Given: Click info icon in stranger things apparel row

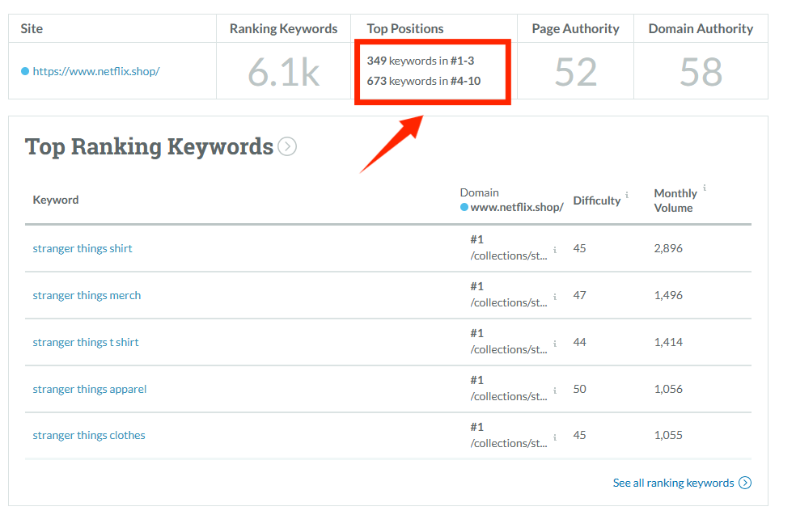Looking at the screenshot, I should [x=554, y=391].
